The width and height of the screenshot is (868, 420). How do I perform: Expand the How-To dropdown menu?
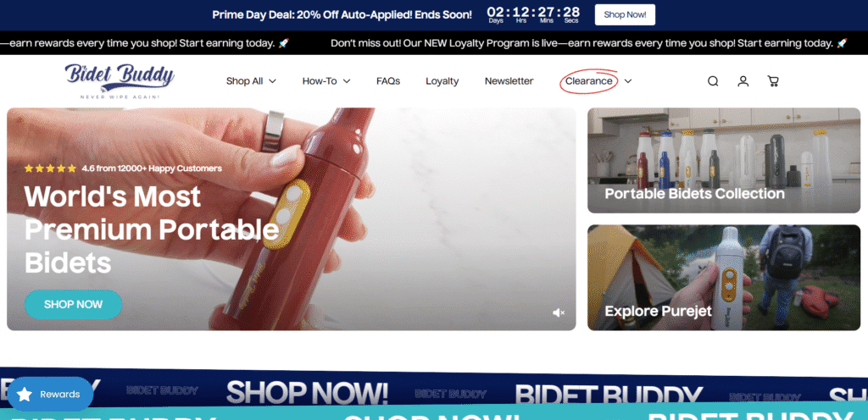325,81
